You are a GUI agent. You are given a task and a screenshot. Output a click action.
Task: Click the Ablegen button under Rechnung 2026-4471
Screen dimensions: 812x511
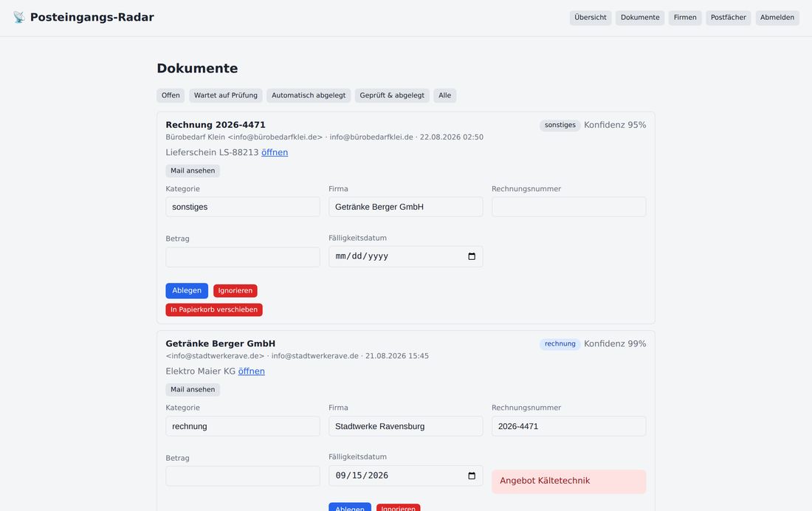[187, 291]
